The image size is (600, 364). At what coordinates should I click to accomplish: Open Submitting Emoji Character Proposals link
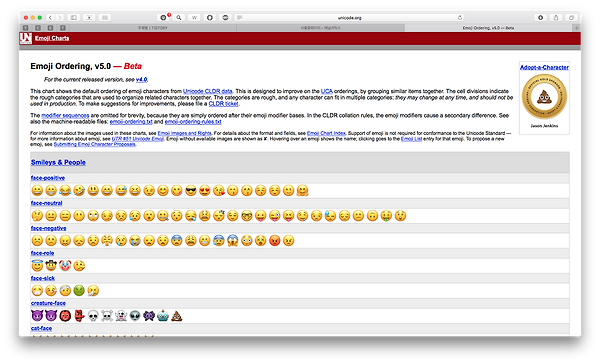tap(95, 144)
